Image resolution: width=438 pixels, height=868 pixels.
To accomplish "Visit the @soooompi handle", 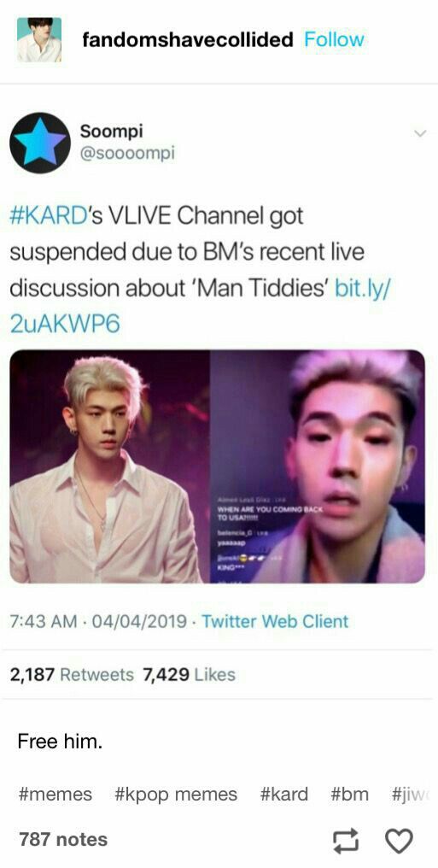I will (x=127, y=153).
